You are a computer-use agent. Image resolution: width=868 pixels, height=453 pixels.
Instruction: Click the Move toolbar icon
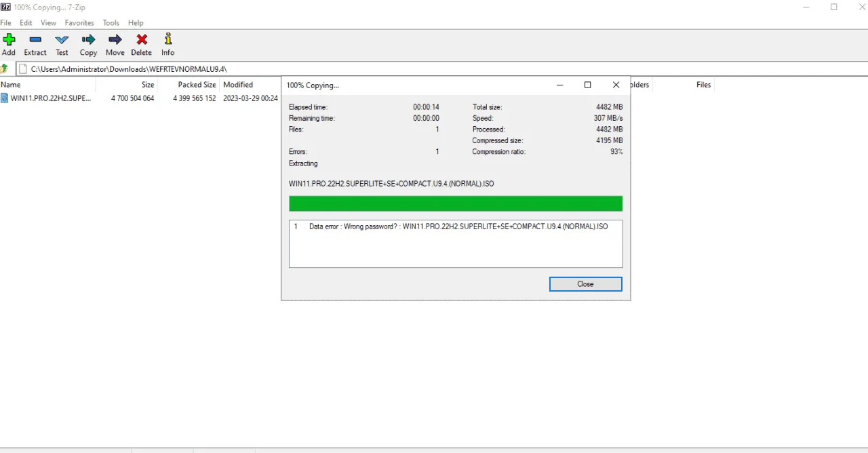coord(115,40)
